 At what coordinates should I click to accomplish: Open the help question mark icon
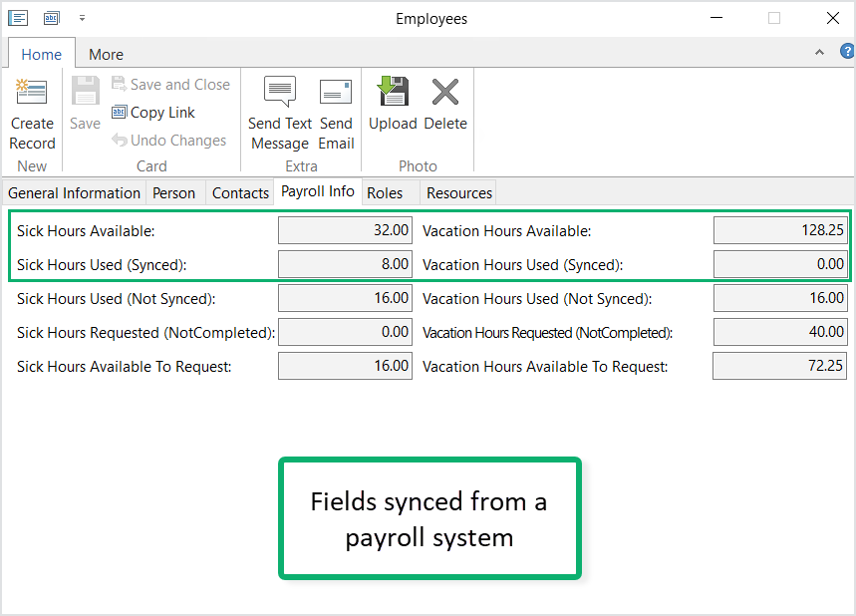point(847,52)
